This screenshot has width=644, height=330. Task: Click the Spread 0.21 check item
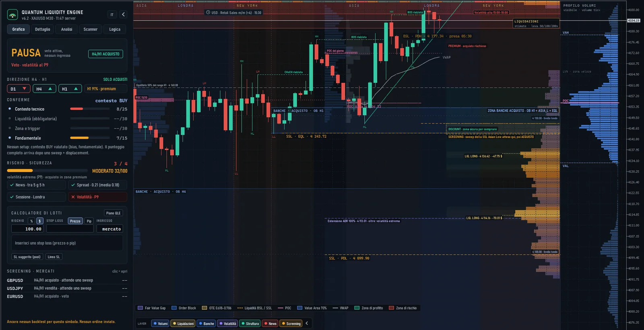coord(98,185)
